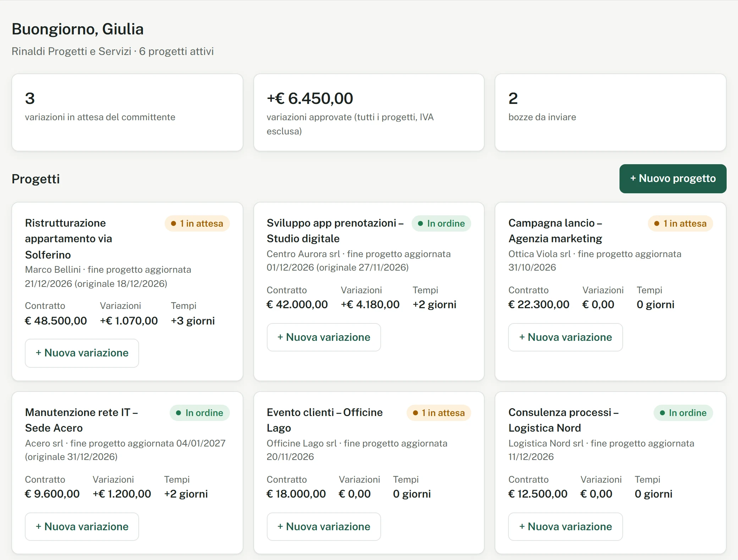Click the Nuovo progetto button
The height and width of the screenshot is (560, 738).
(673, 178)
